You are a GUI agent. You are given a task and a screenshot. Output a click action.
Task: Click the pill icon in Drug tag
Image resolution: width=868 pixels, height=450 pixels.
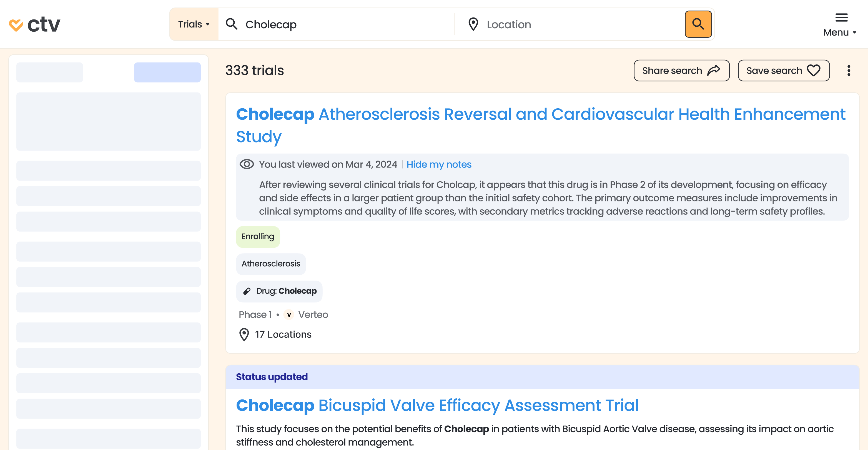(247, 291)
